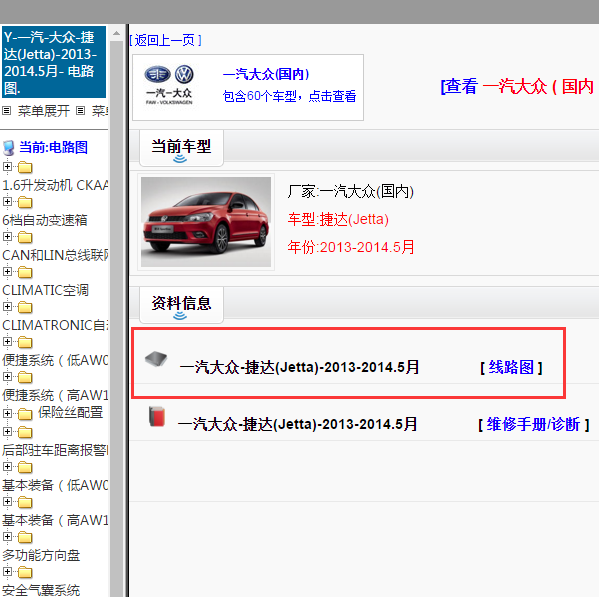The width and height of the screenshot is (599, 597).
Task: Click the folder icon beside 保险丝配置
Action: (25, 414)
